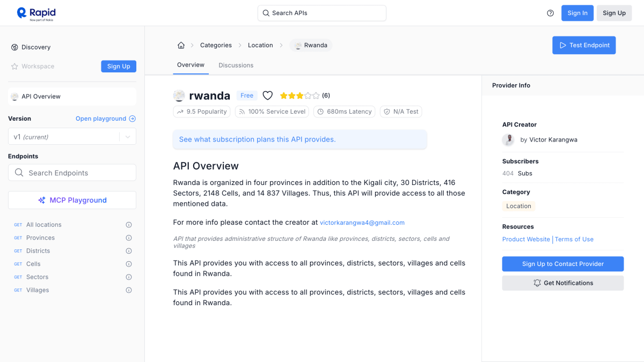Click the Search Endpoints field

[72, 173]
